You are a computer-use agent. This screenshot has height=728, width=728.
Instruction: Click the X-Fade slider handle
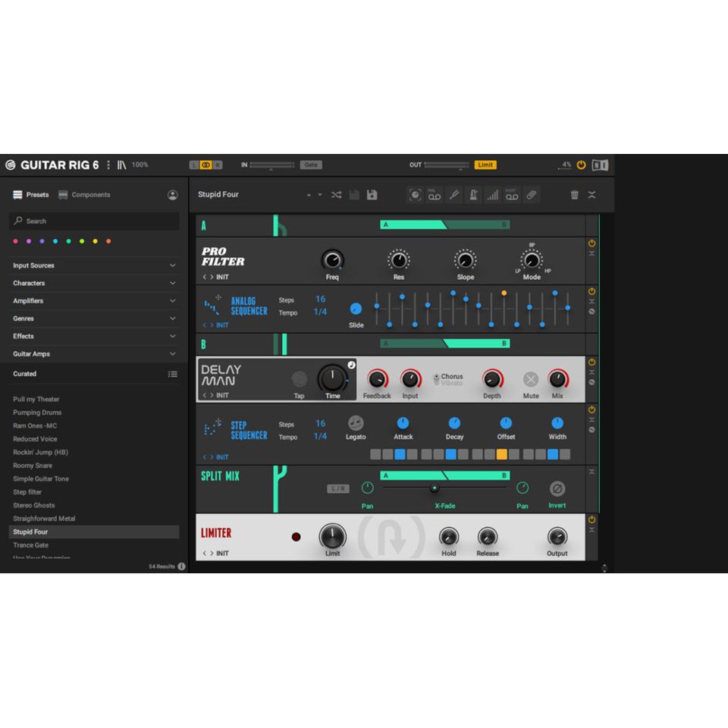coord(435,488)
